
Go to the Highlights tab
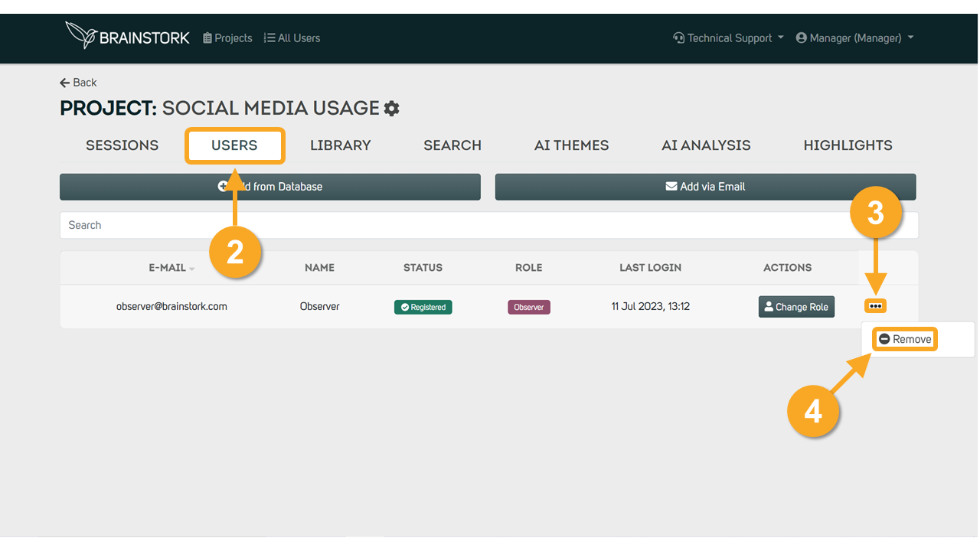[x=848, y=145]
